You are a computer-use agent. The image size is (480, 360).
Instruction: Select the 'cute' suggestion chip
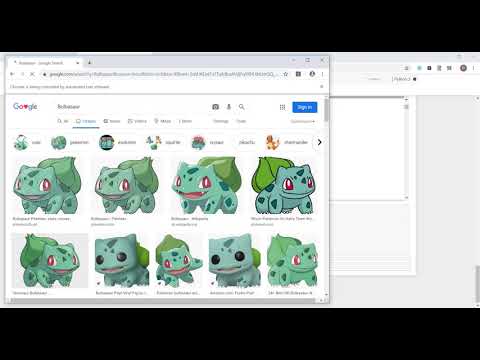[27, 142]
